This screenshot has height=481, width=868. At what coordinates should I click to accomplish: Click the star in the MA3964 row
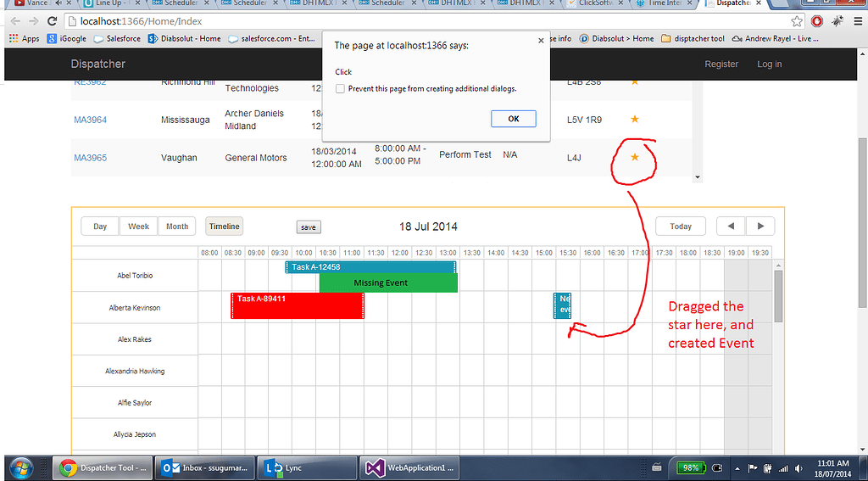point(635,119)
